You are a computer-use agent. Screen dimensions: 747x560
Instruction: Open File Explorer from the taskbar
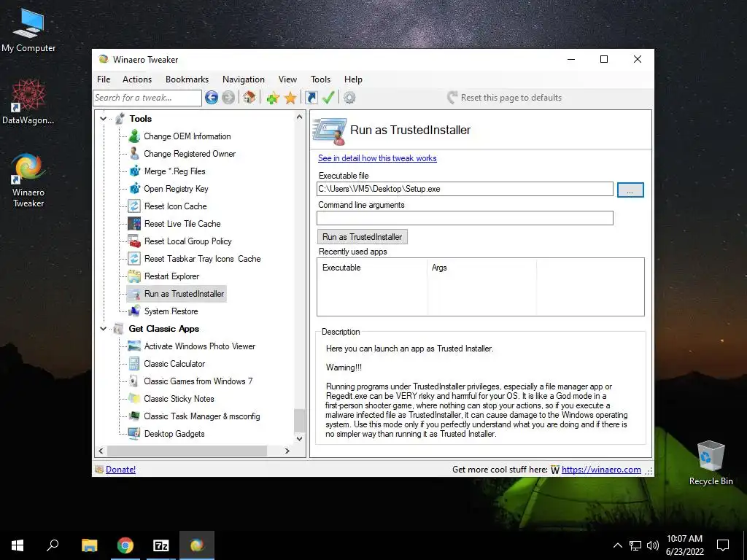[89, 545]
